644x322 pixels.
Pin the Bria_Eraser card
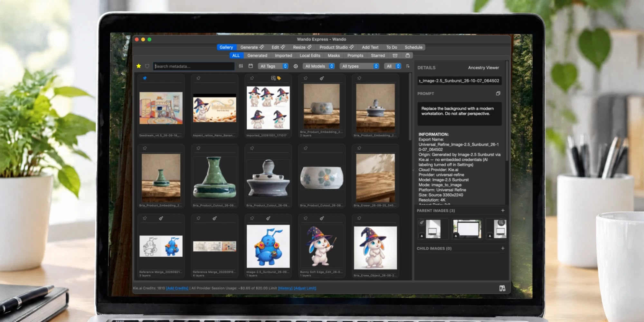pos(359,148)
